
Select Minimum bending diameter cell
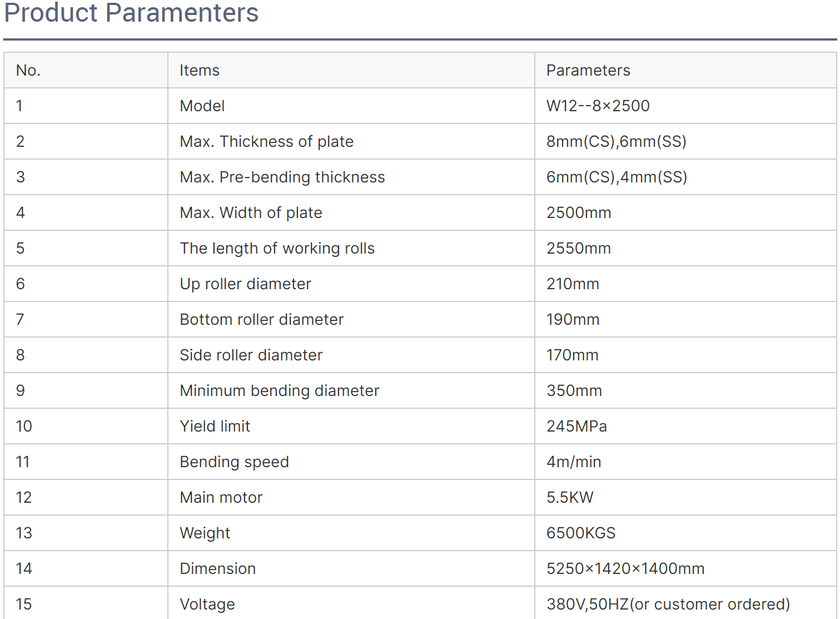(x=351, y=390)
